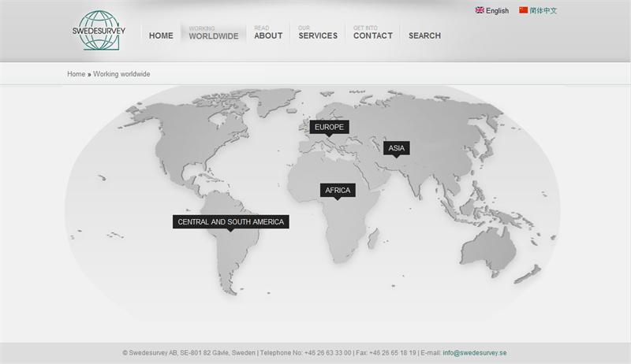631x364 pixels.
Task: Go to the Read ABOUT page
Action: pos(268,33)
